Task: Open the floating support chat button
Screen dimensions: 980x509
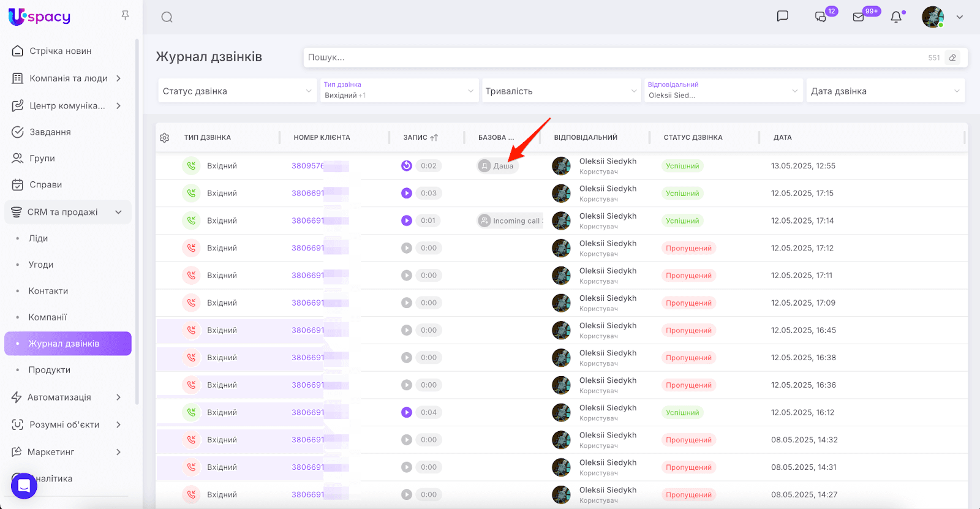Action: pyautogui.click(x=24, y=486)
